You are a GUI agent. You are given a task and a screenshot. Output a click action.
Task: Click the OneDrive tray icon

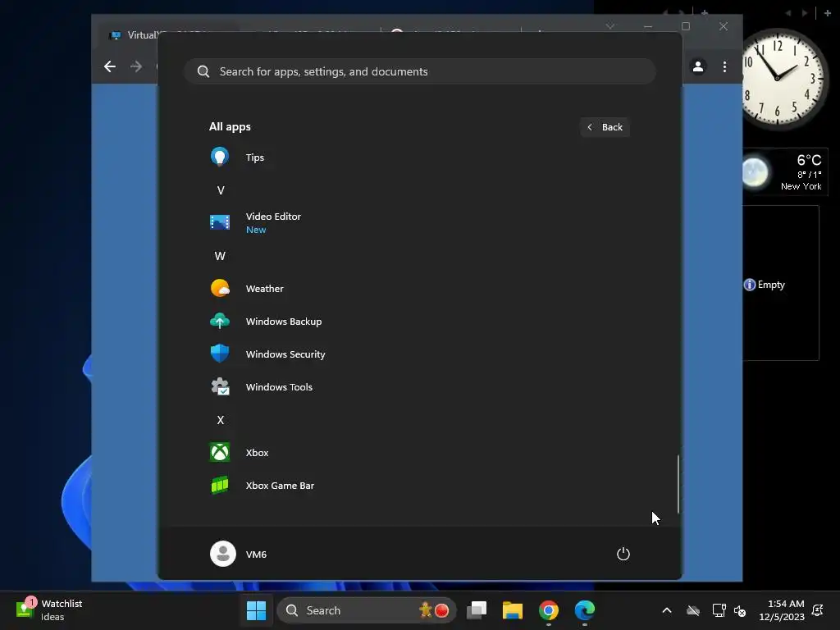click(692, 609)
